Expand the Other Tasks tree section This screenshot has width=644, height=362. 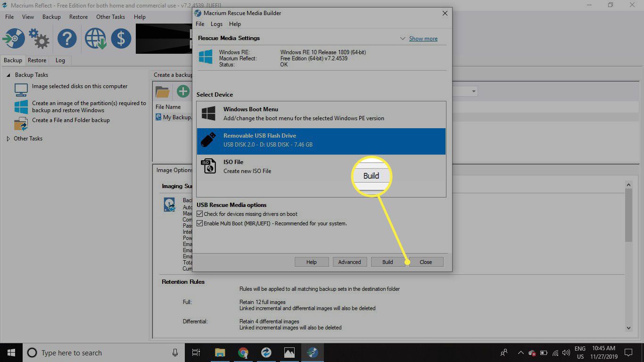point(8,139)
